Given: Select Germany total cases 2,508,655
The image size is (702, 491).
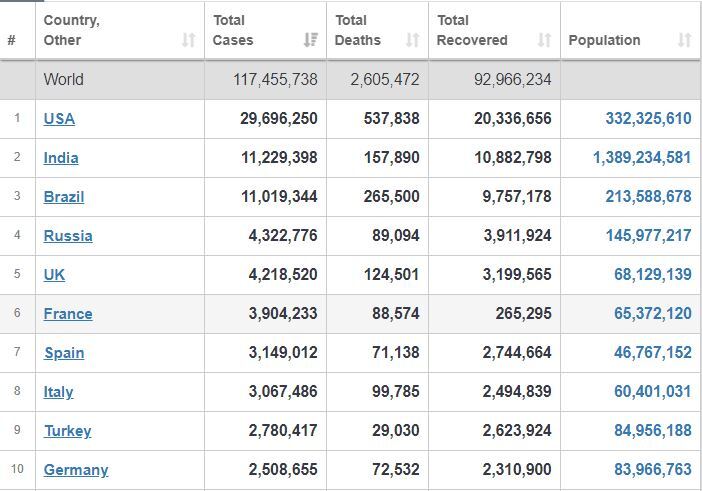Looking at the screenshot, I should [283, 469].
